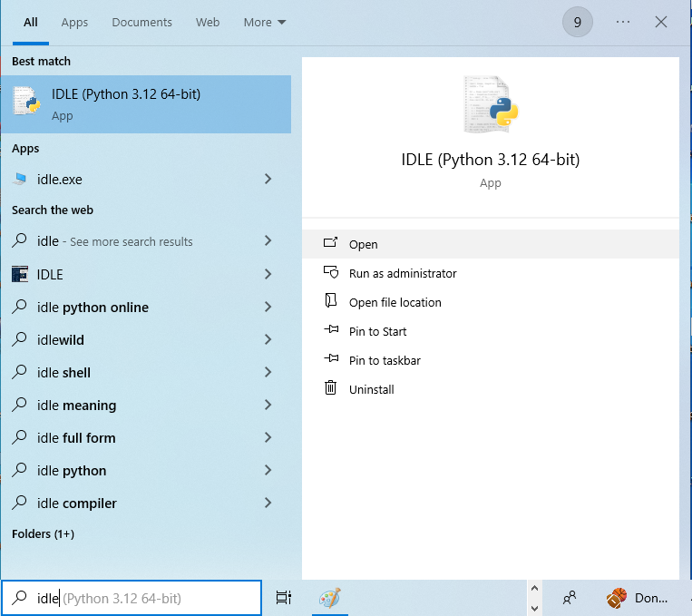
Task: Open IDLE (Python 3.12 64-bit) best match result
Action: pos(146,104)
